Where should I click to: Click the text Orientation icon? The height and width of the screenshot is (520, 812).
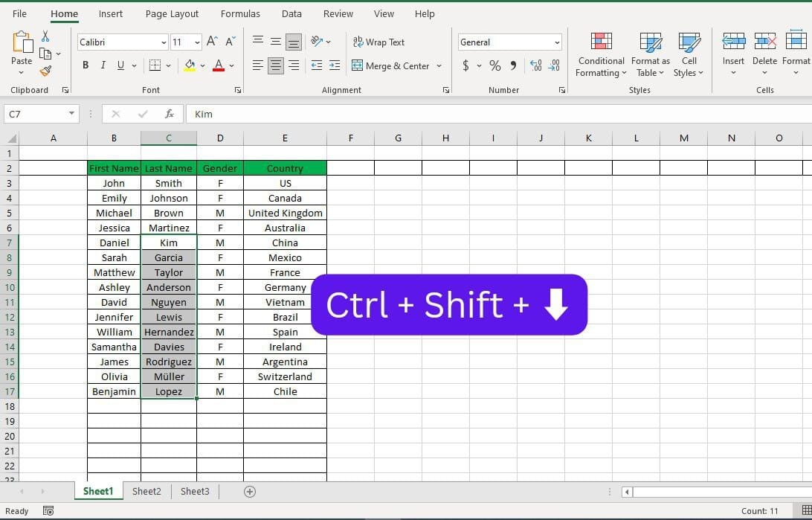(317, 41)
